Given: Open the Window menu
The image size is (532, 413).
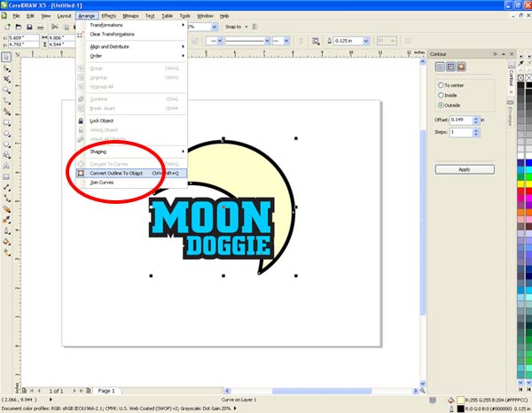Looking at the screenshot, I should [205, 16].
